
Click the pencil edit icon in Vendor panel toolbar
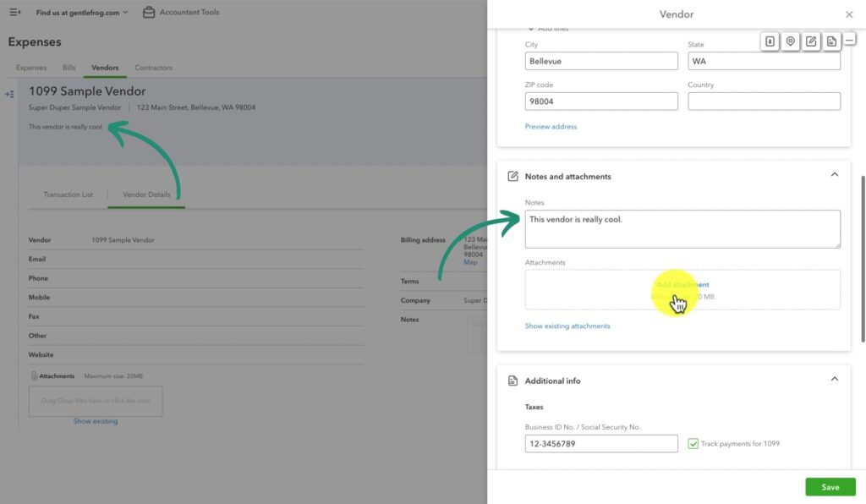810,41
